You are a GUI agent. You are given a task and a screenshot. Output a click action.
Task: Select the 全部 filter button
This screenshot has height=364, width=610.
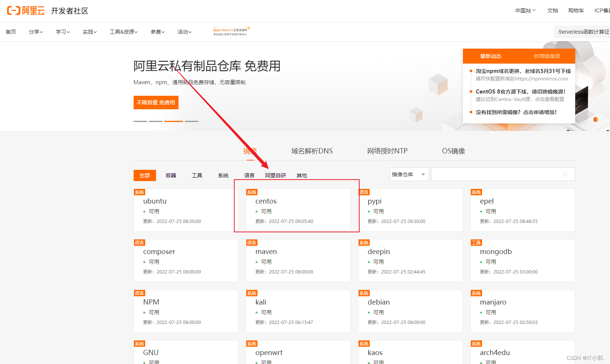[145, 175]
